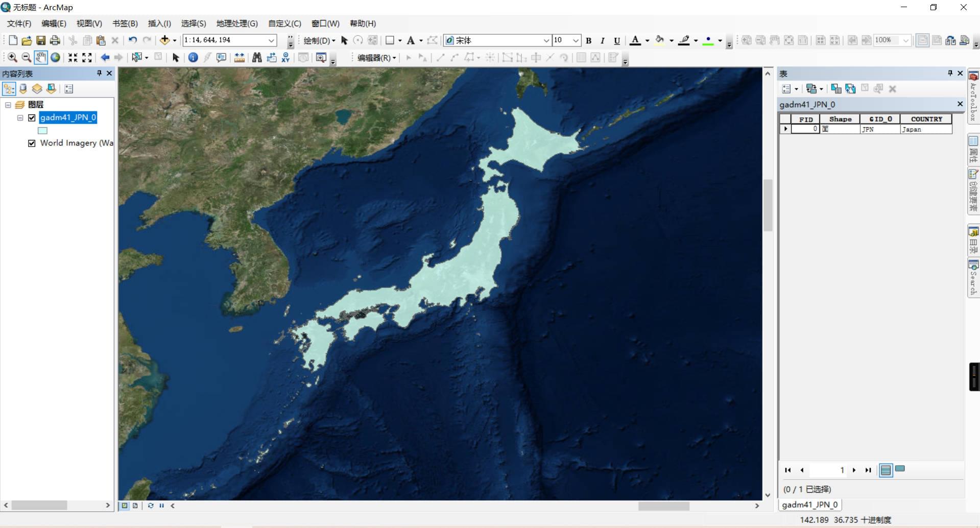980x528 pixels.
Task: Open Find with binoculars icon
Action: 257,58
